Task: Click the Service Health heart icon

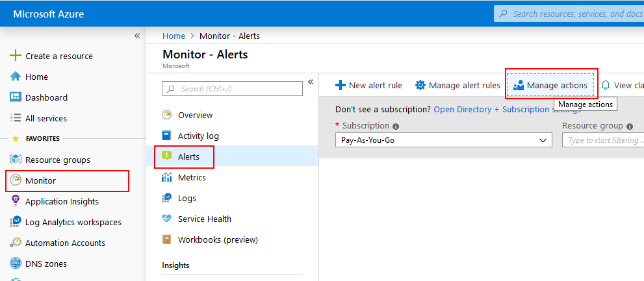Action: (166, 219)
